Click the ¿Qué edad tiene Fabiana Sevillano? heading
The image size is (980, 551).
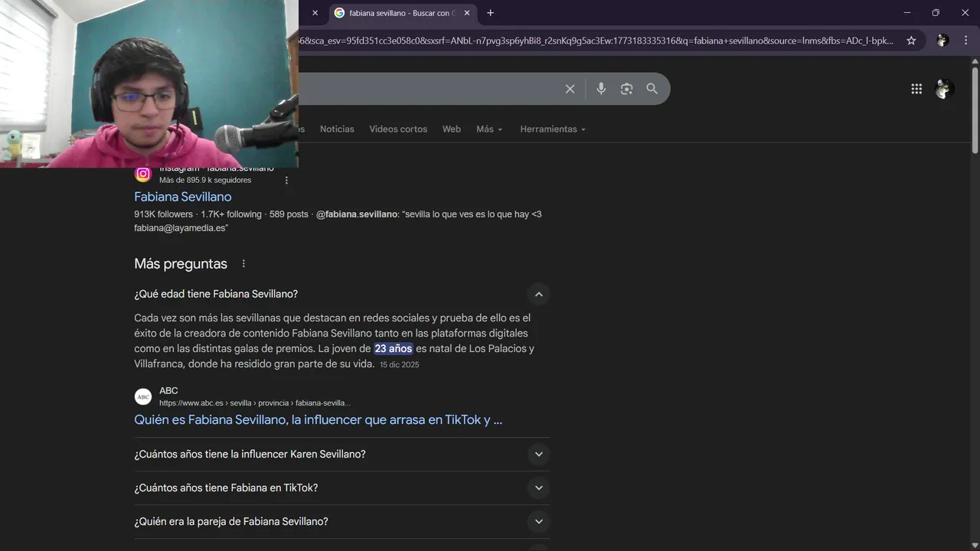pyautogui.click(x=216, y=295)
